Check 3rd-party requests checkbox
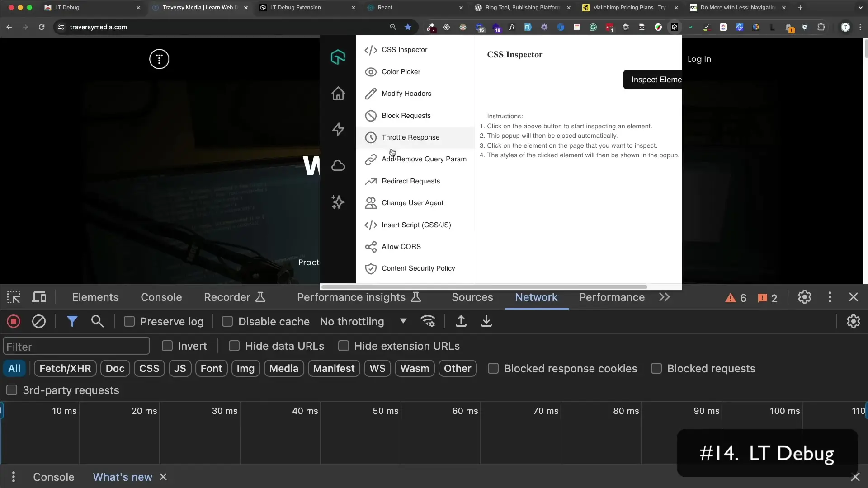The image size is (868, 488). tap(12, 390)
